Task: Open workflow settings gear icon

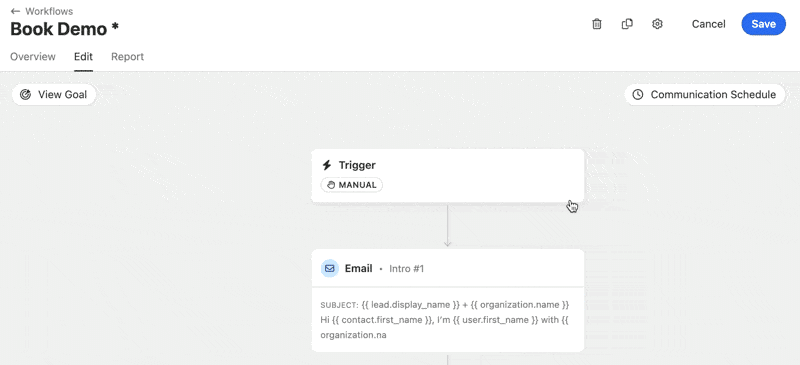Action: (x=657, y=24)
